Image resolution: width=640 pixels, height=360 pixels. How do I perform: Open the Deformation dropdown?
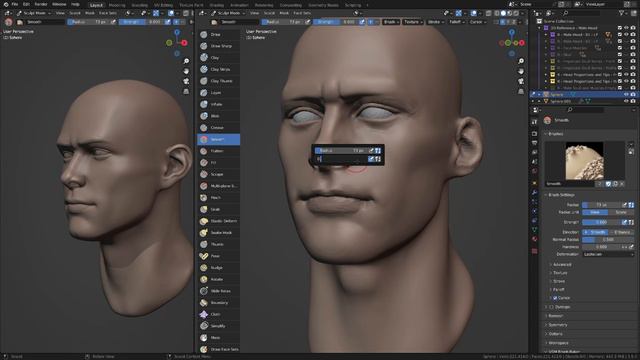click(608, 254)
